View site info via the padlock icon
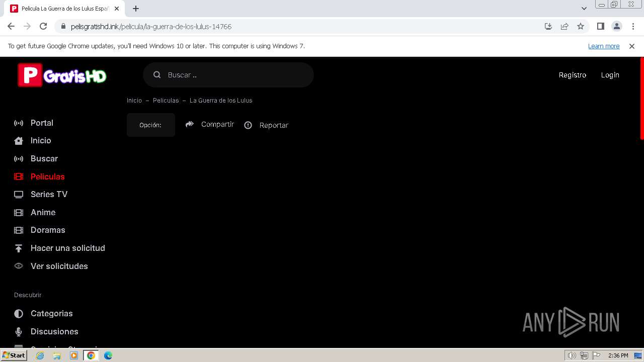Viewport: 644px width, 362px height. tap(63, 26)
